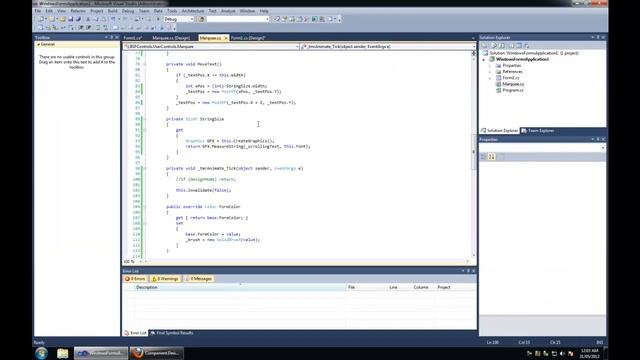Select Program.cs in Solution Explorer
640x360 pixels.
pyautogui.click(x=513, y=90)
